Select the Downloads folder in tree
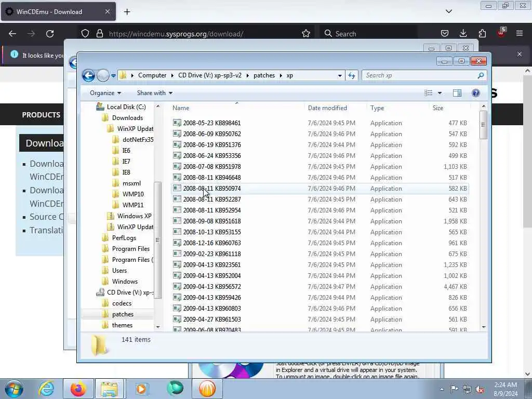Image resolution: width=532 pixels, height=399 pixels. (127, 118)
